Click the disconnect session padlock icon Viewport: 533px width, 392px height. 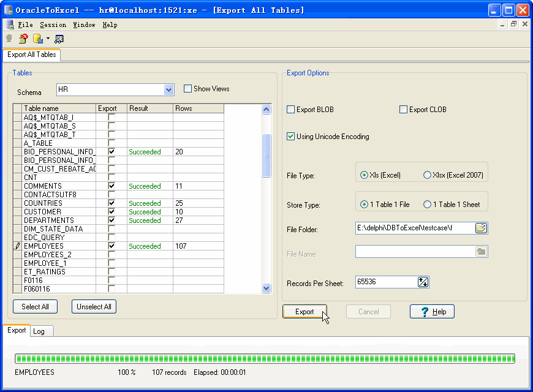[23, 39]
